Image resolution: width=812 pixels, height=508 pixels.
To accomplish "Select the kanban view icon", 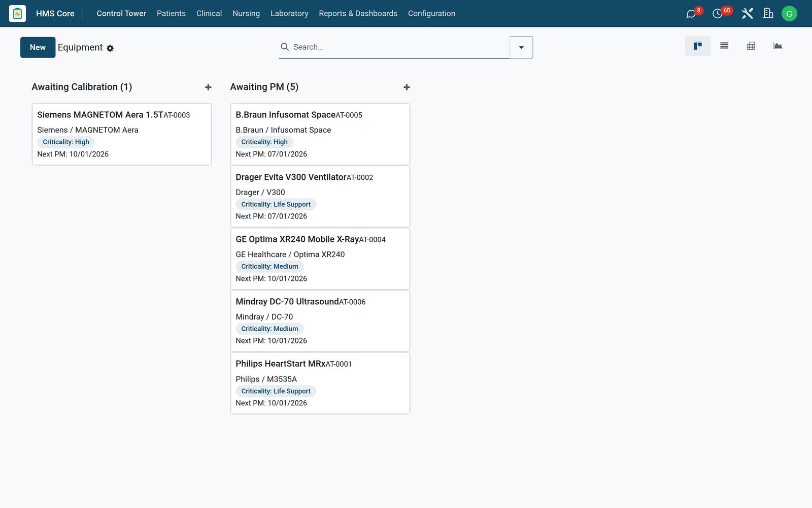I will 698,46.
